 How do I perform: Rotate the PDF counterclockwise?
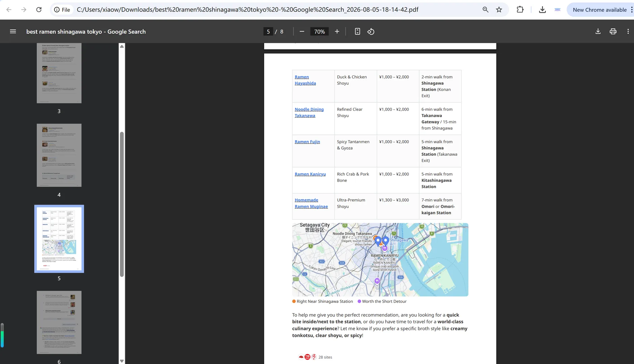[371, 31]
